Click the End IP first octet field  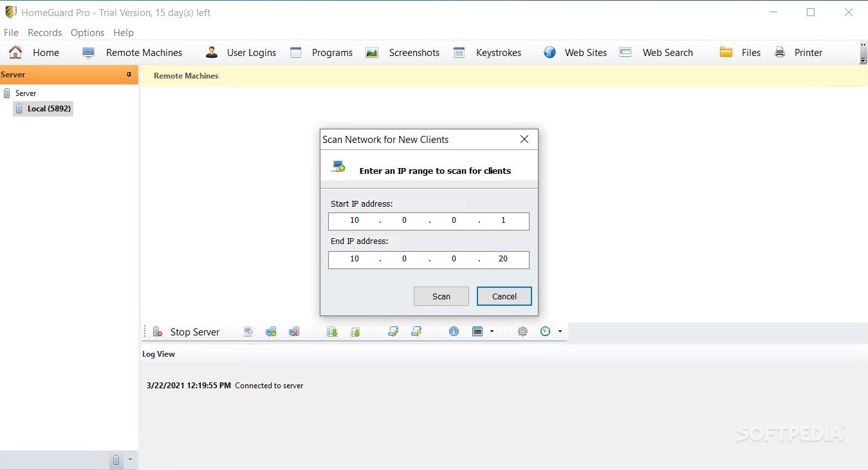(355, 259)
